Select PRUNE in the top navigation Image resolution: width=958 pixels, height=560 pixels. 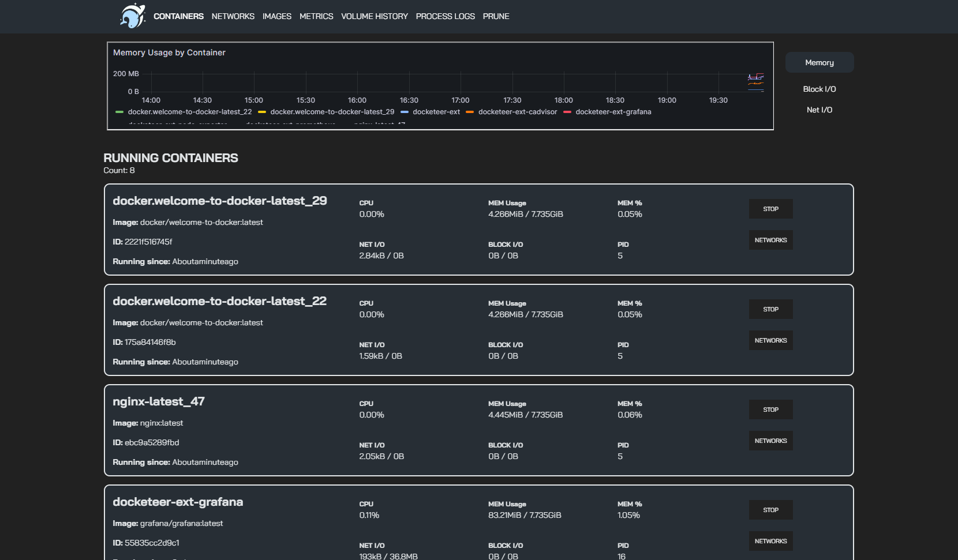pyautogui.click(x=496, y=16)
